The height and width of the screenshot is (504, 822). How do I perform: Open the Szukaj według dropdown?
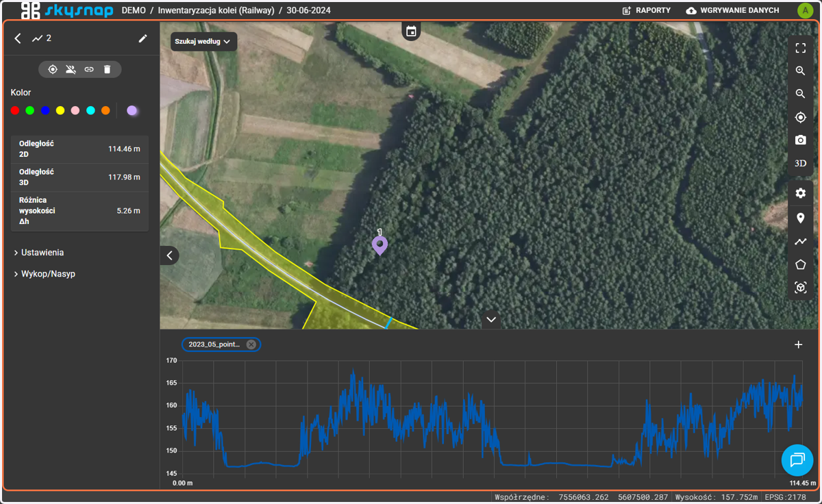tap(203, 41)
